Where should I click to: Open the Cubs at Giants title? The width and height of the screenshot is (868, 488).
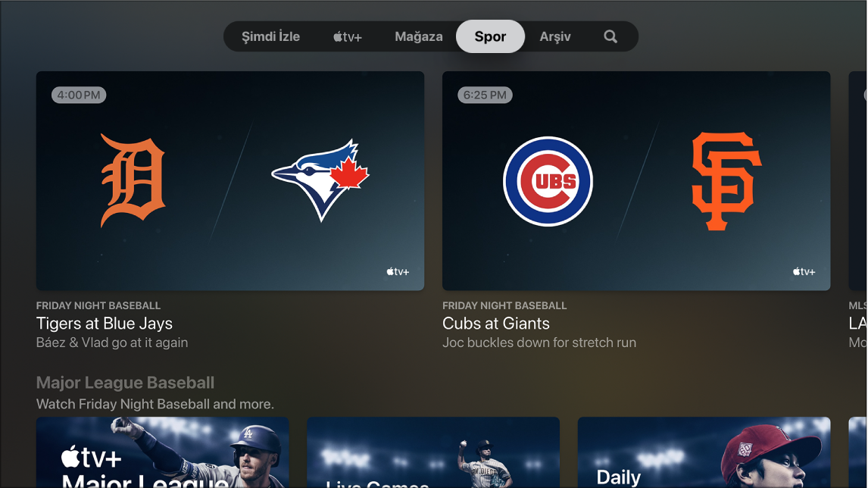point(496,324)
